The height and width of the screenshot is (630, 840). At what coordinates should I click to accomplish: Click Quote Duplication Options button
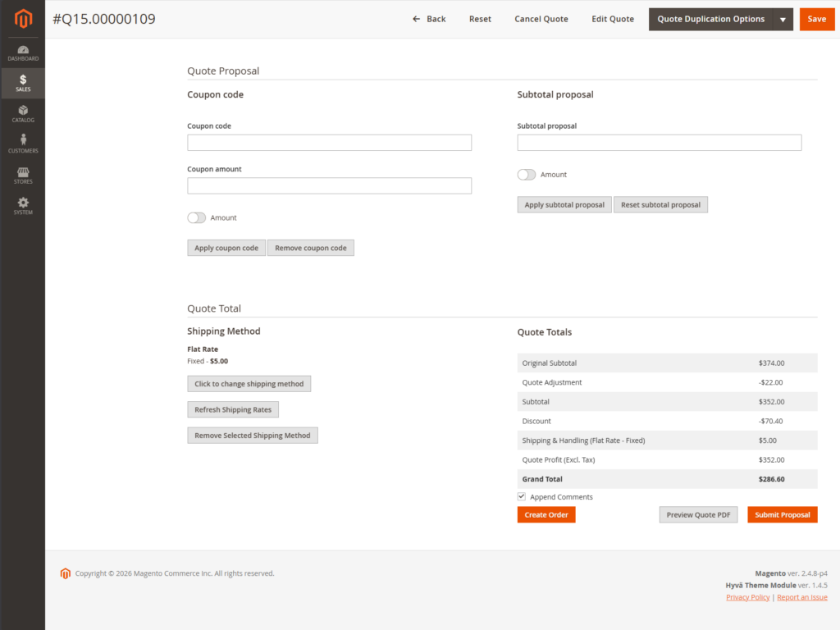[711, 20]
